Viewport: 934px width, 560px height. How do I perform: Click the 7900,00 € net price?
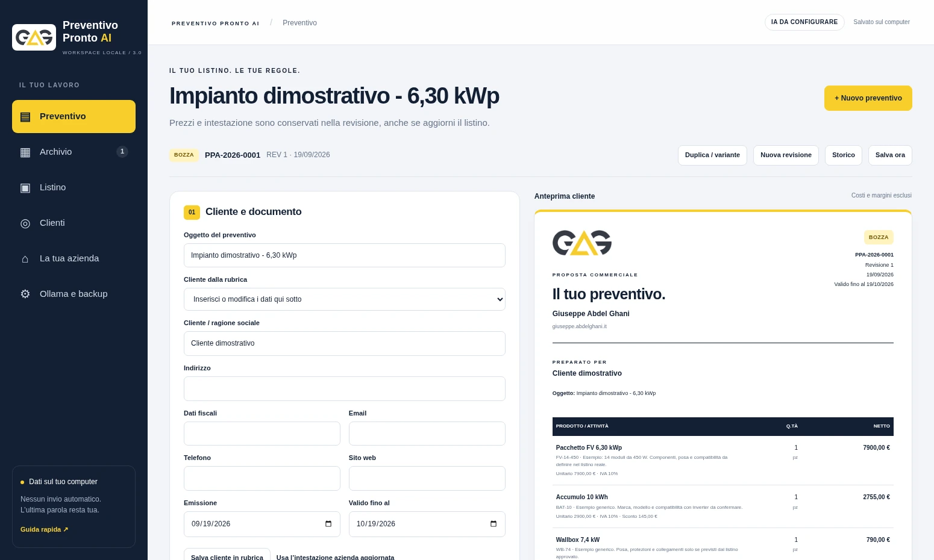(876, 448)
